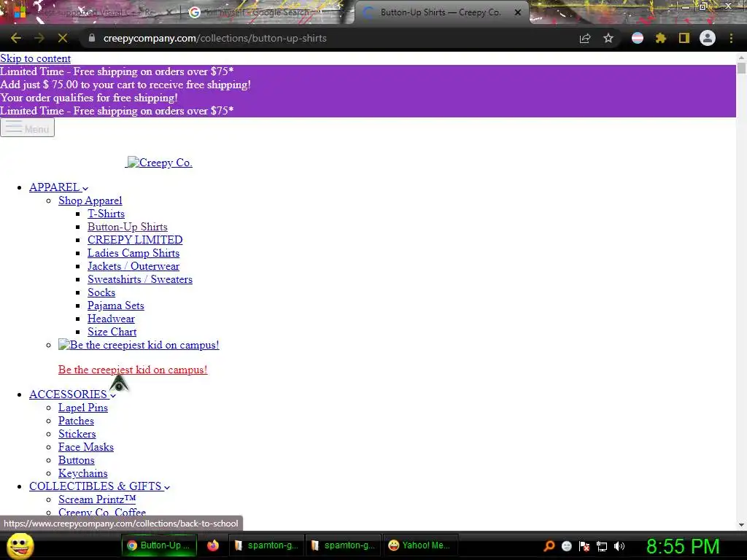Open the network tray icon
Viewport: 747px width, 560px height.
(602, 545)
